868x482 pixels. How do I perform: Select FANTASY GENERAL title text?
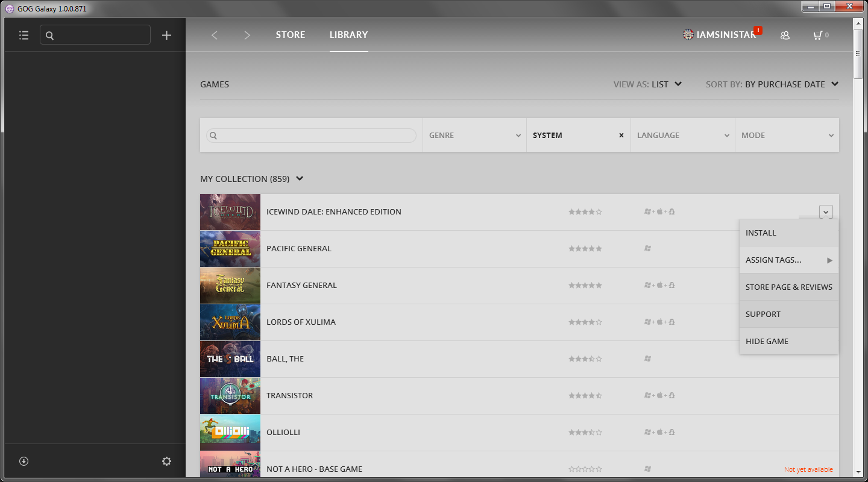tap(301, 286)
